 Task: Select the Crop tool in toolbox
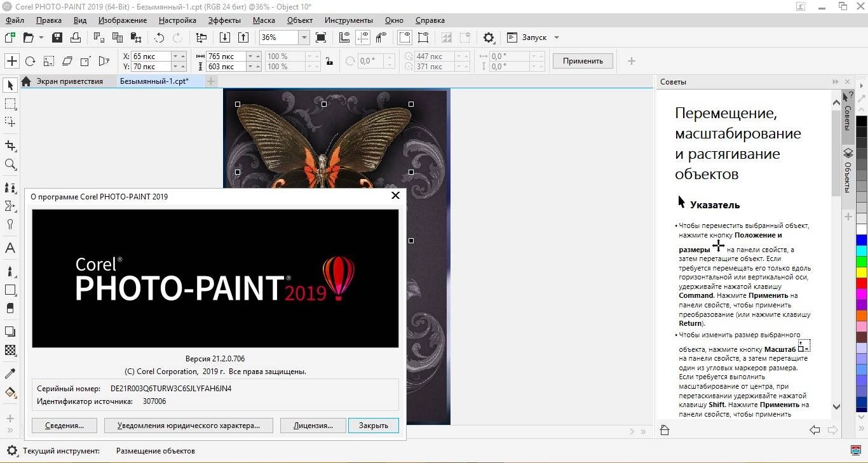10,145
